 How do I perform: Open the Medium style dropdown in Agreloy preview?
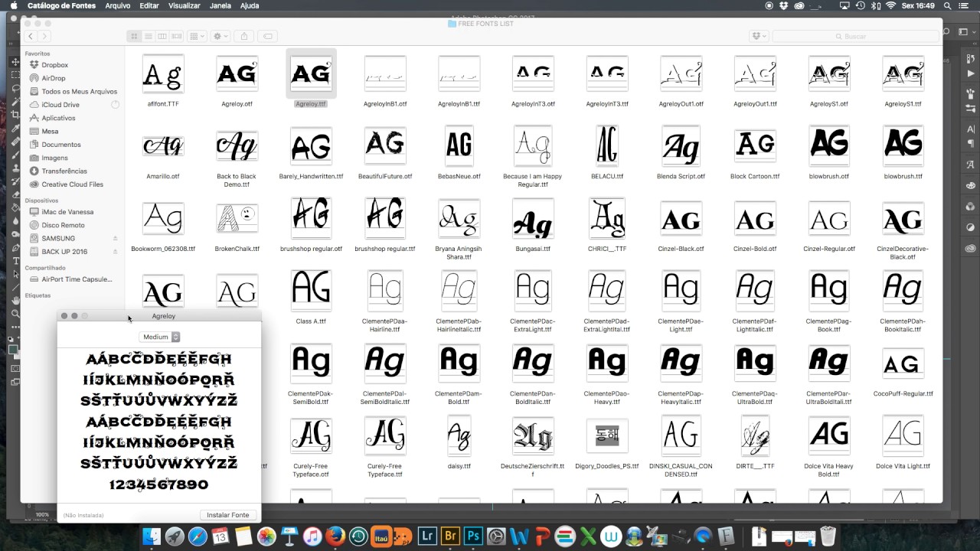[x=159, y=337]
